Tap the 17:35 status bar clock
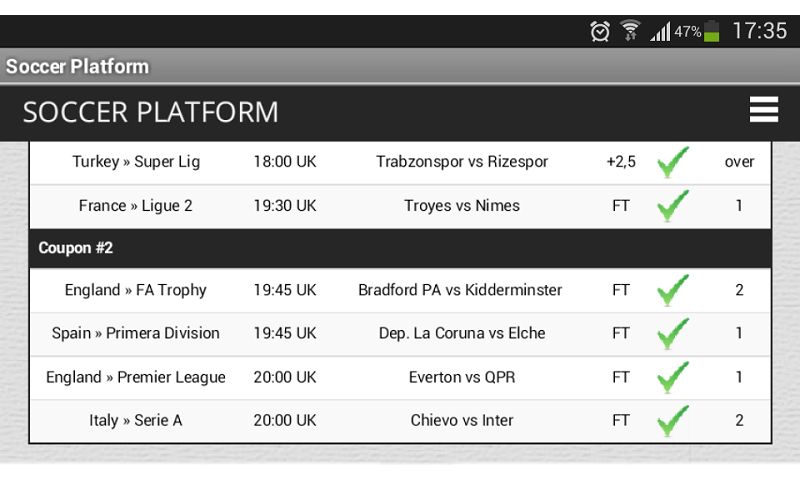800x480 pixels. tap(759, 31)
